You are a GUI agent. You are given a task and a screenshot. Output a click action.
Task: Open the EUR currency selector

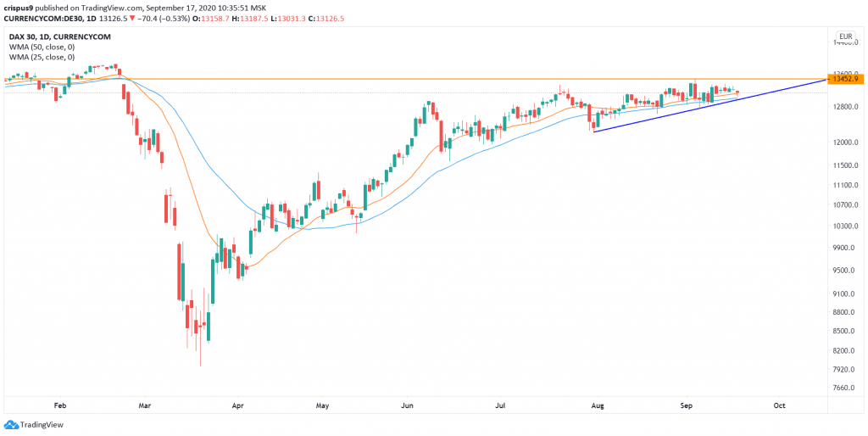843,36
